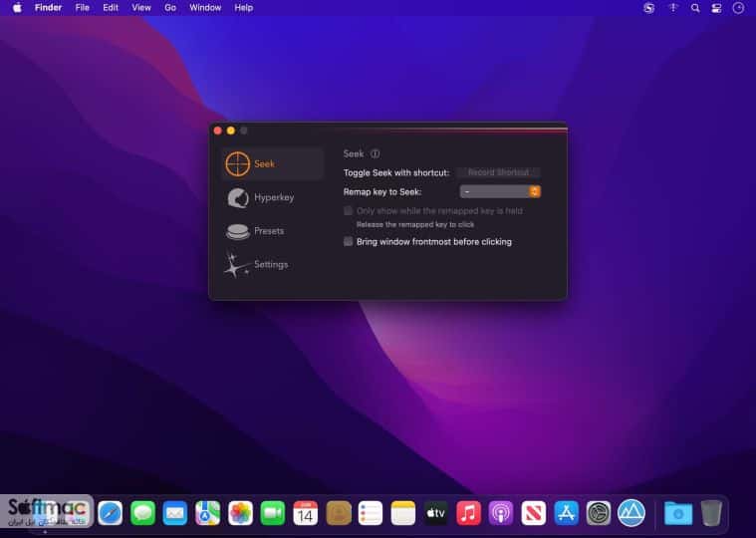Click the Spotlight search icon in menu bar
Screen dimensions: 756x538
click(x=695, y=8)
